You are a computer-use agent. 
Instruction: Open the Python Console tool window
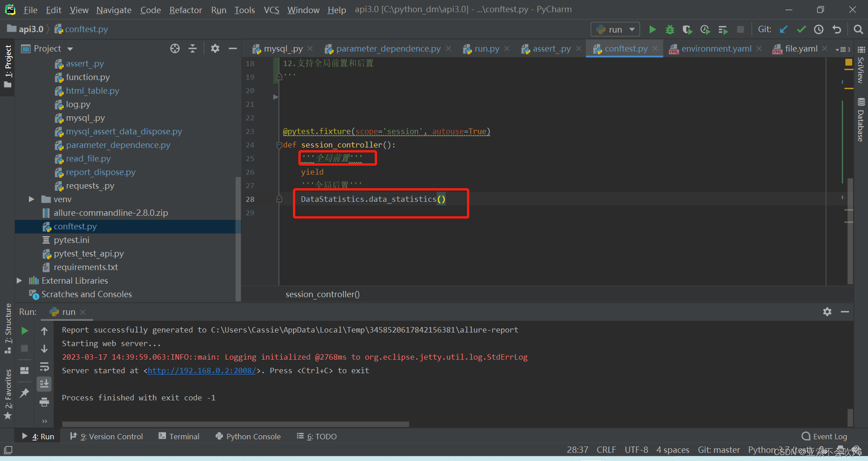click(x=248, y=437)
